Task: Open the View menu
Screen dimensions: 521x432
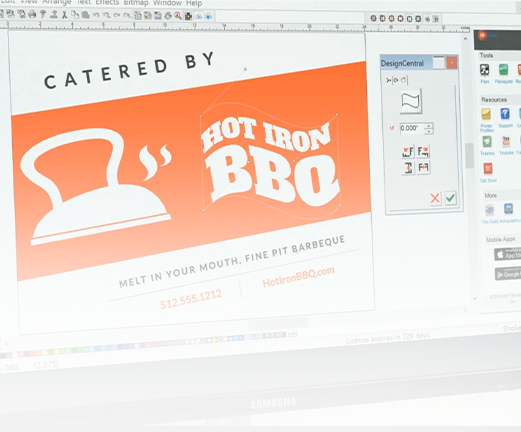Action: pyautogui.click(x=29, y=2)
